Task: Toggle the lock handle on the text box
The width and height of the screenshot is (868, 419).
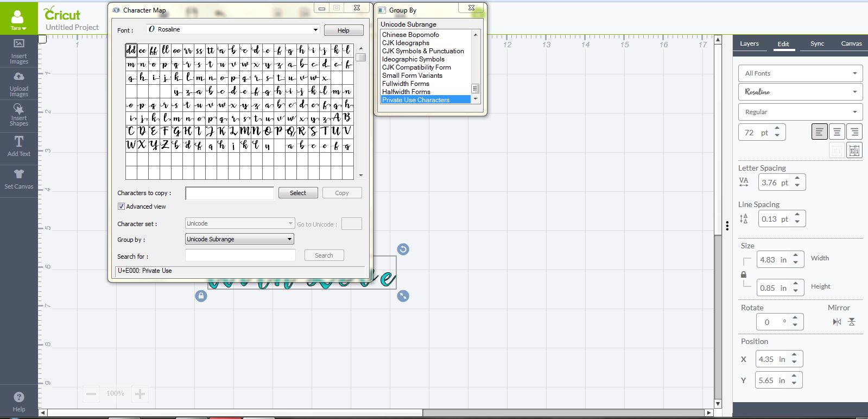Action: [x=201, y=296]
